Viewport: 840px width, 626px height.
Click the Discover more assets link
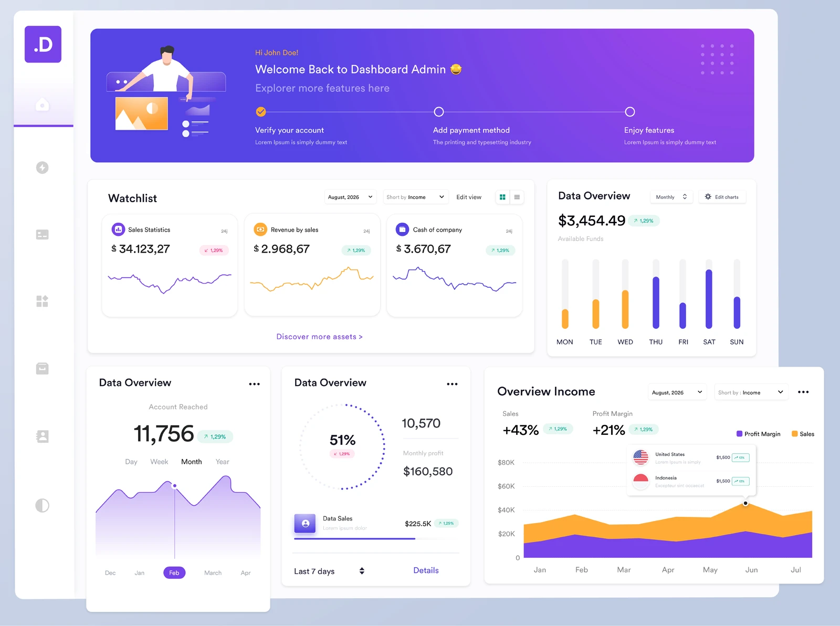pos(319,337)
